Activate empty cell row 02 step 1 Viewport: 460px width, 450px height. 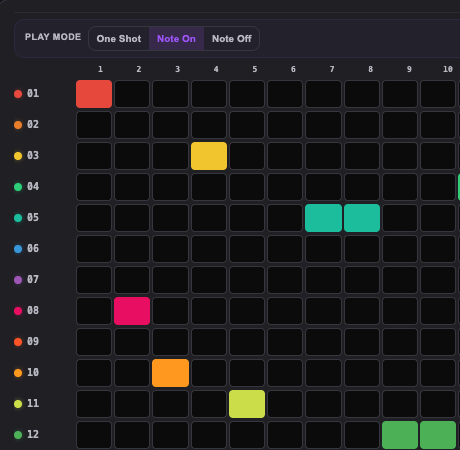(x=94, y=125)
